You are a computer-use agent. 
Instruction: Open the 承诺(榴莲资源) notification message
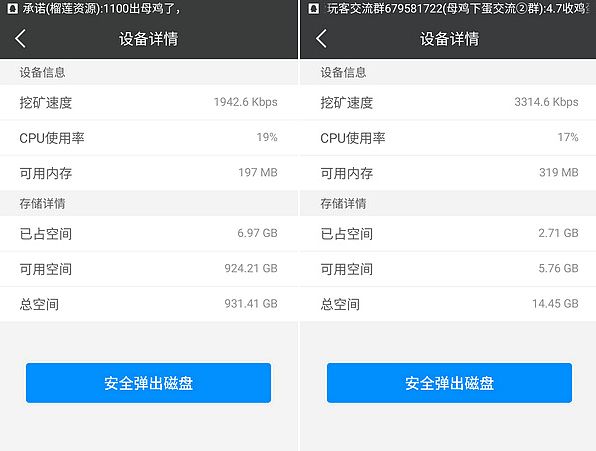pyautogui.click(x=101, y=8)
